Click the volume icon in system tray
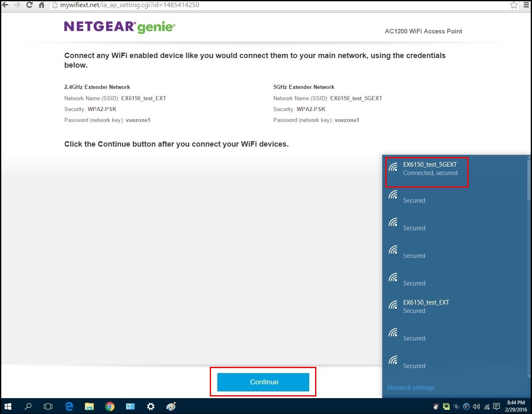The image size is (532, 414). (476, 406)
